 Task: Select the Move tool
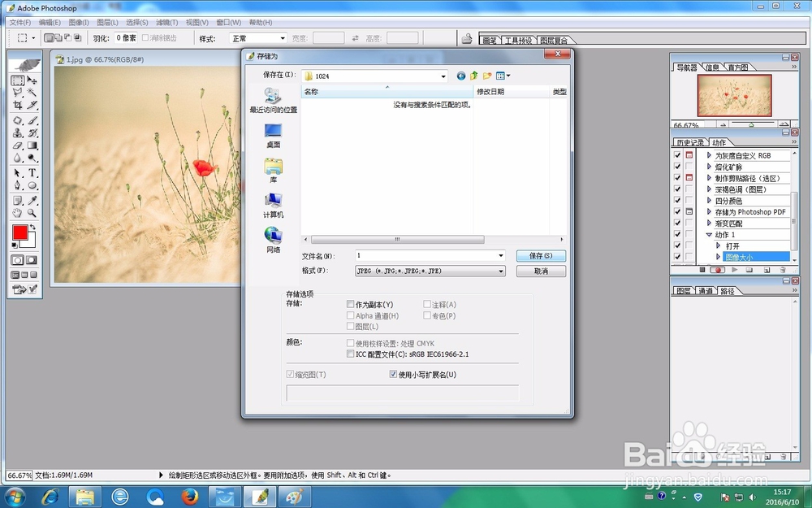[32, 80]
